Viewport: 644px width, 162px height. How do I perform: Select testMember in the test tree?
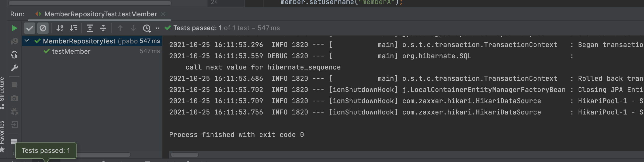[x=71, y=51]
